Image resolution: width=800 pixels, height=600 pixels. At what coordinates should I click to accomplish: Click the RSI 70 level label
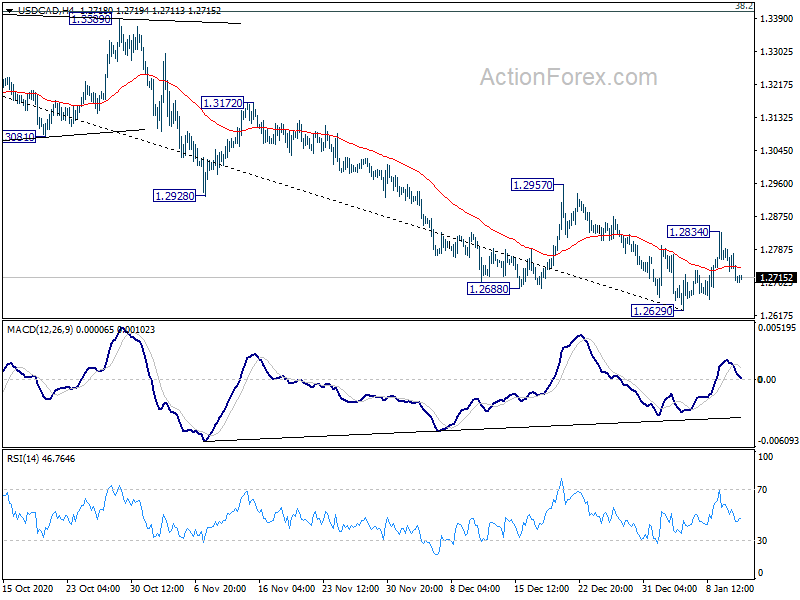click(762, 490)
